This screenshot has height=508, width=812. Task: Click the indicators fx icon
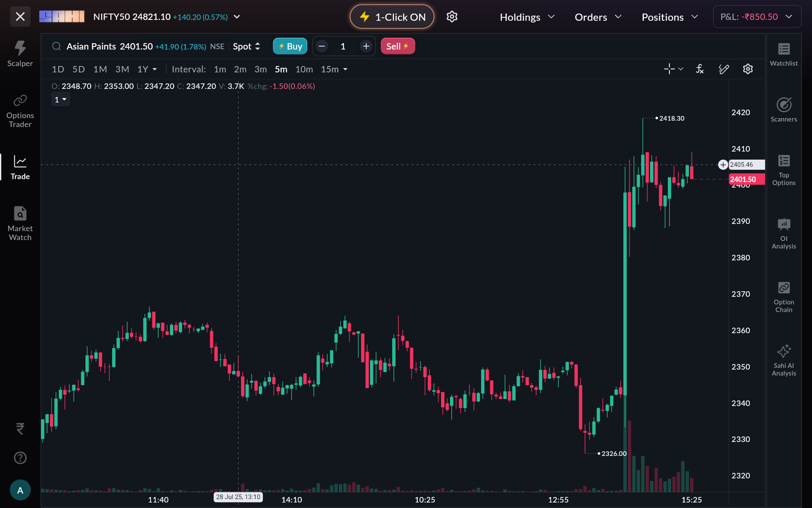coord(700,69)
